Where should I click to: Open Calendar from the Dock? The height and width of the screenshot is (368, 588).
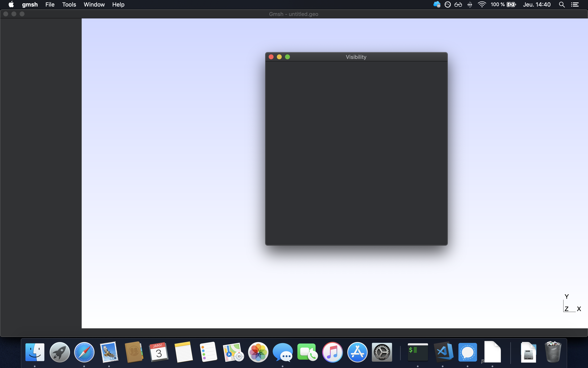pos(159,352)
